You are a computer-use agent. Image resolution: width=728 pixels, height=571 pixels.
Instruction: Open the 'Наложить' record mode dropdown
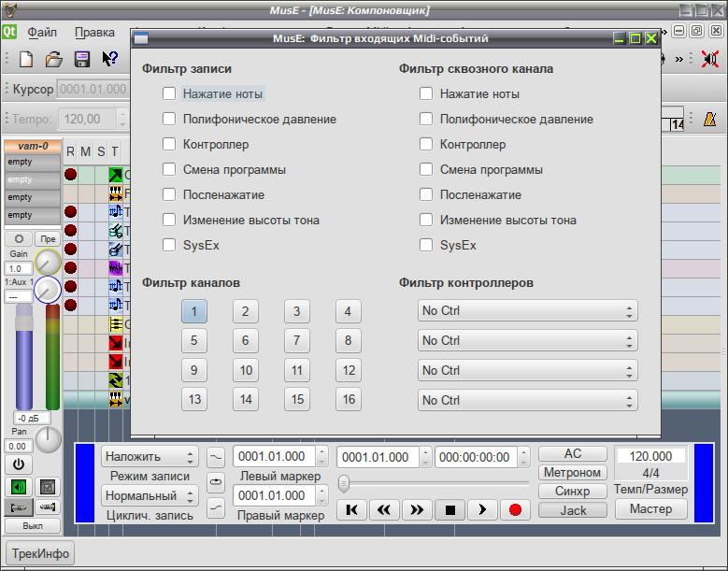[150, 456]
